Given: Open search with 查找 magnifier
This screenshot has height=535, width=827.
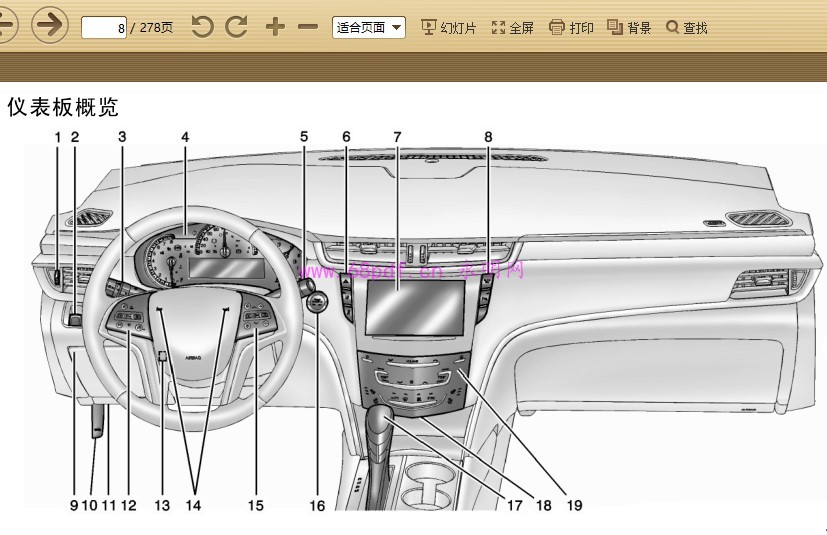Looking at the screenshot, I should click(x=686, y=28).
